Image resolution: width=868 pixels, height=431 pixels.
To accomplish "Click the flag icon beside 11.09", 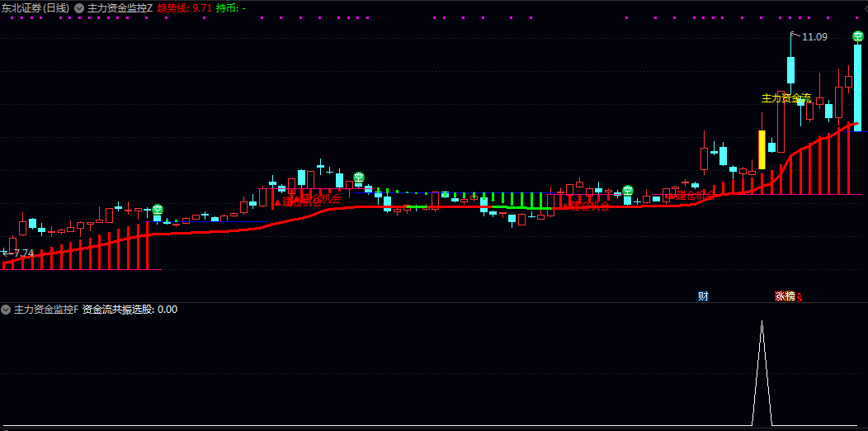I will click(795, 36).
